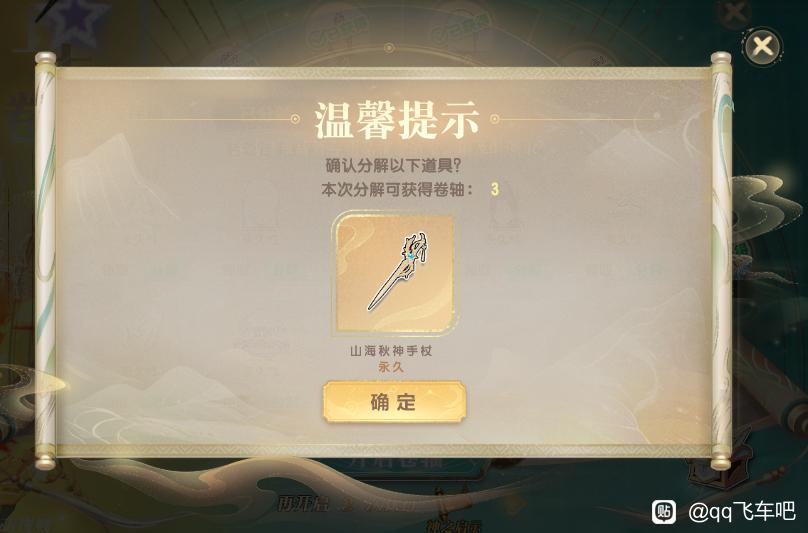Click the dimmed 再开启 text below the scroll
This screenshot has width=808, height=533.
(x=302, y=504)
